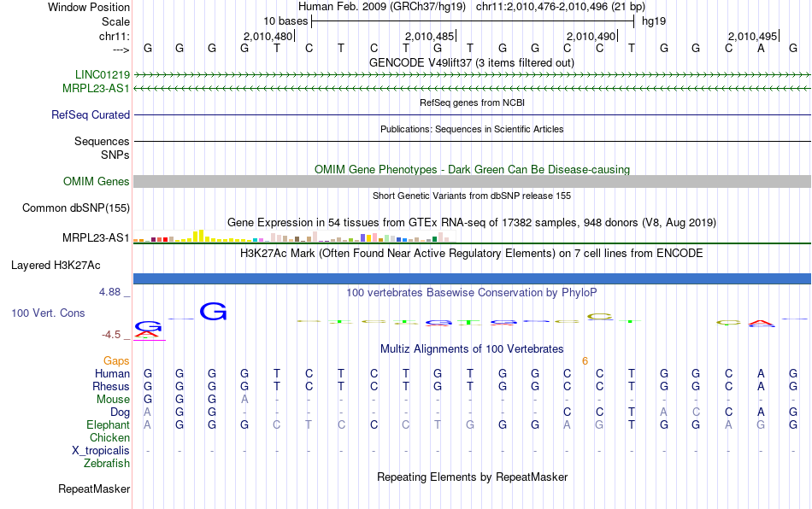Screen dimensions: 812x509
Task: Click the MRPL23-AS1 GTEx expression label
Action: (96, 238)
